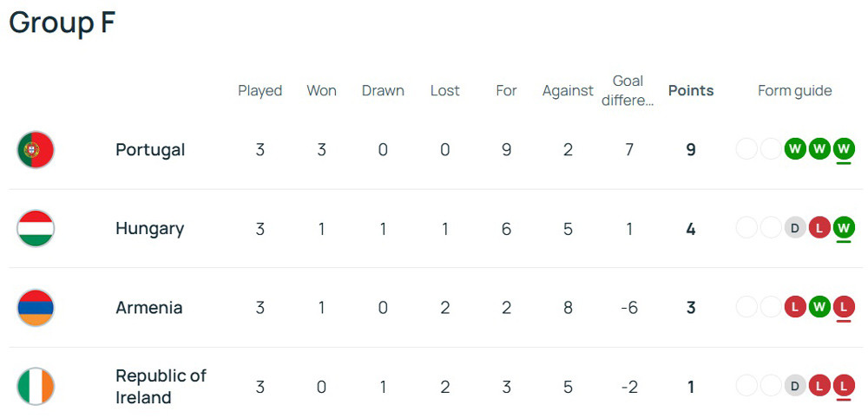Click Armenia's green win form badge
This screenshot has height=418, width=868.
[x=819, y=307]
